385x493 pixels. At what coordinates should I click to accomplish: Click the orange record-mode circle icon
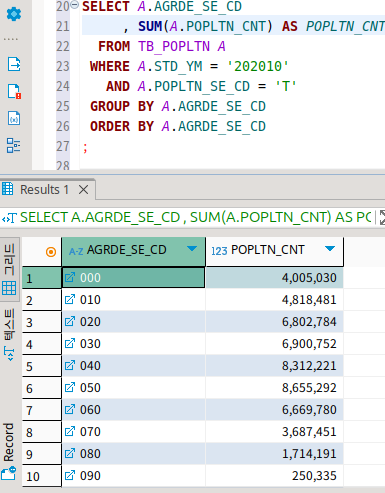tap(51, 252)
